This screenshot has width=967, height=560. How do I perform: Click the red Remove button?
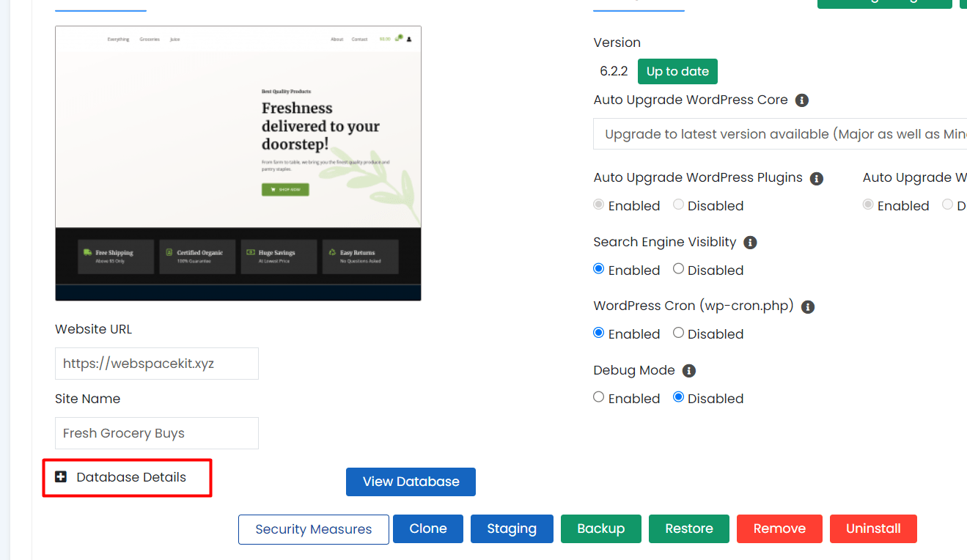pos(779,528)
